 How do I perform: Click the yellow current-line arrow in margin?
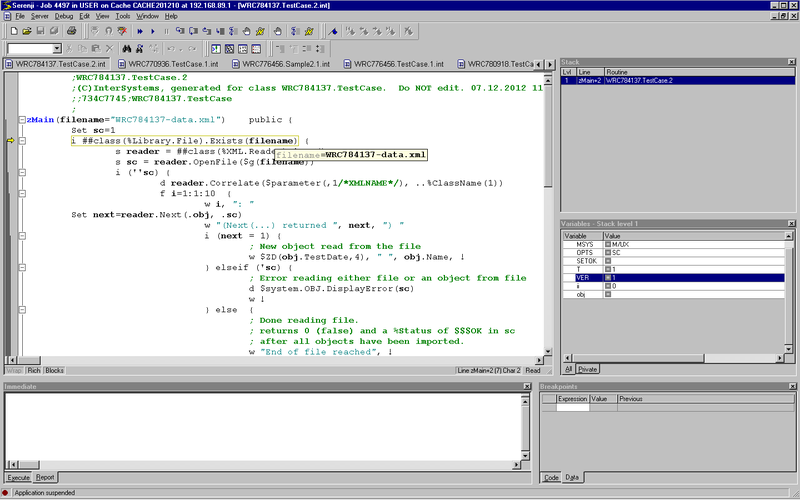(x=10, y=141)
